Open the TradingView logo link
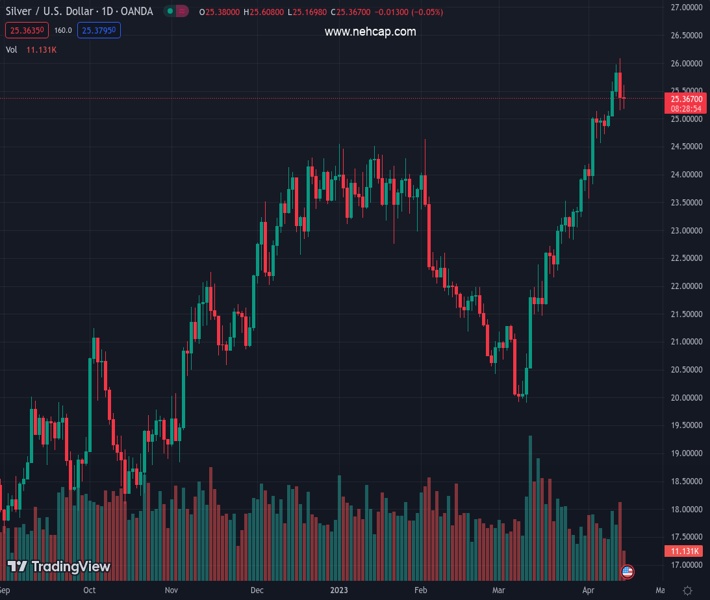The height and width of the screenshot is (600, 710). [x=59, y=566]
